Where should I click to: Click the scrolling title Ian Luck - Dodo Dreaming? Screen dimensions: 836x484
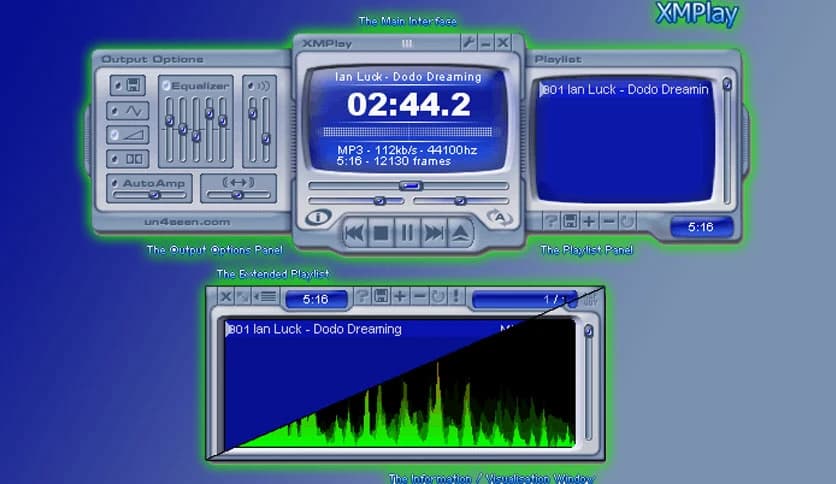[408, 77]
